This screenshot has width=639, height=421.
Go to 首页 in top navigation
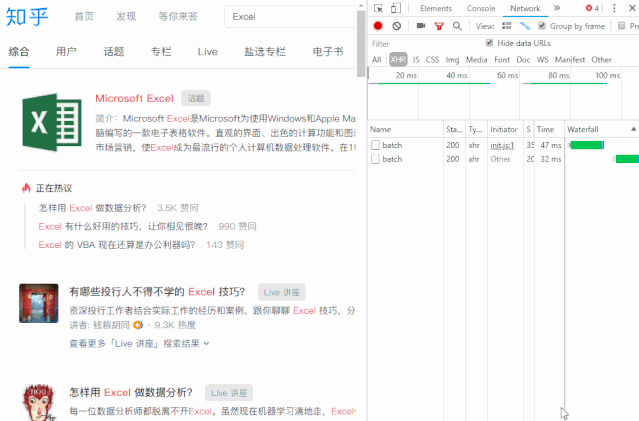pyautogui.click(x=84, y=16)
